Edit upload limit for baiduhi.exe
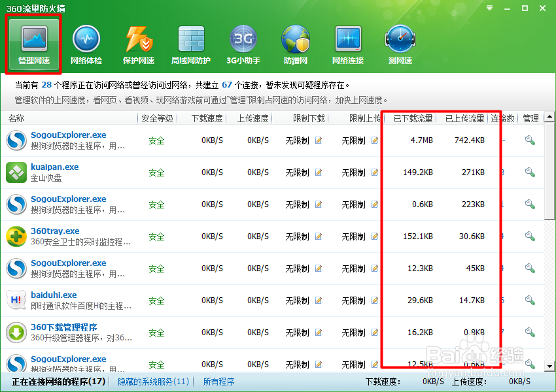 click(374, 301)
